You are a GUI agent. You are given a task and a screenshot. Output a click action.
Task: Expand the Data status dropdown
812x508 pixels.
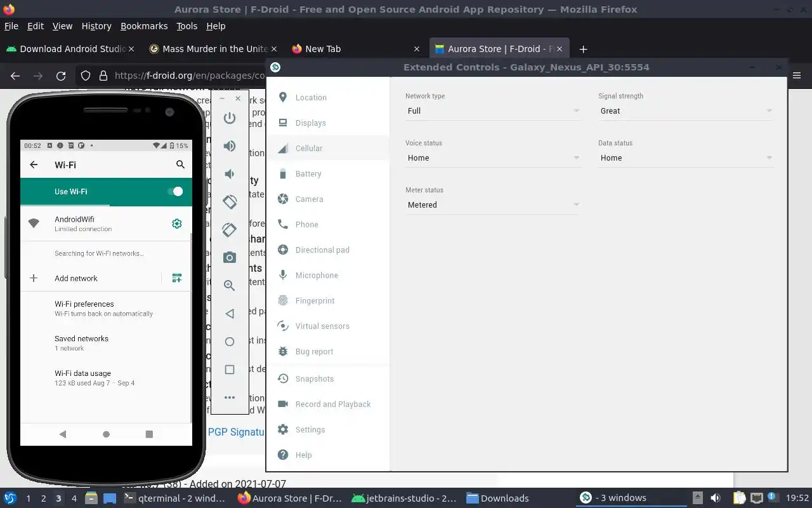click(x=686, y=158)
